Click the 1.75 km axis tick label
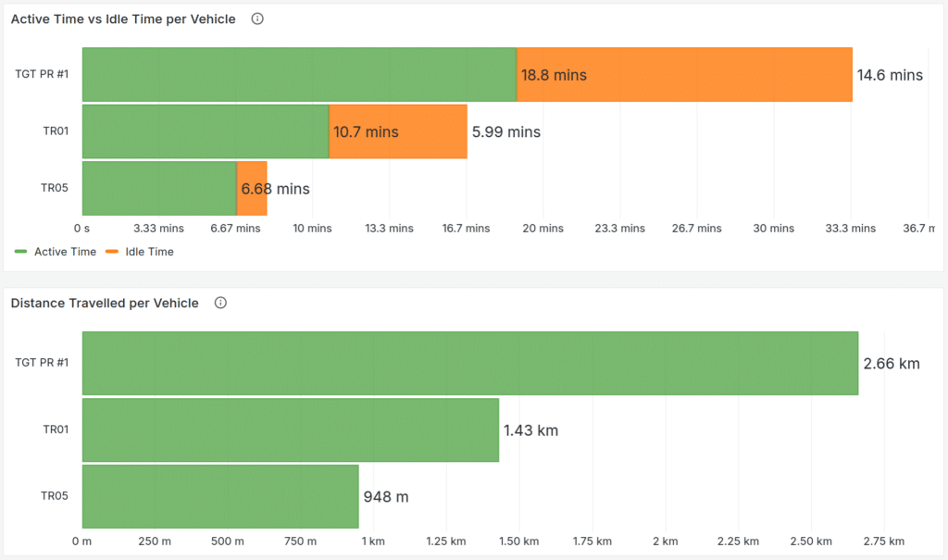948x560 pixels. click(x=592, y=541)
